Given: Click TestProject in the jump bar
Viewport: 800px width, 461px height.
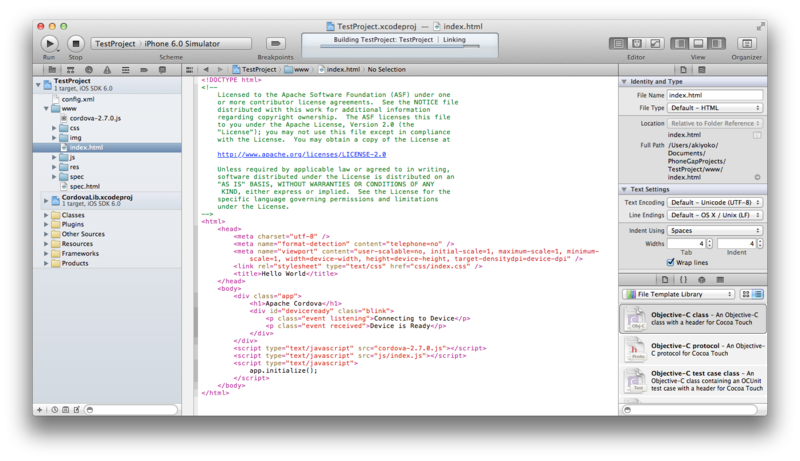Looking at the screenshot, I should tap(254, 69).
